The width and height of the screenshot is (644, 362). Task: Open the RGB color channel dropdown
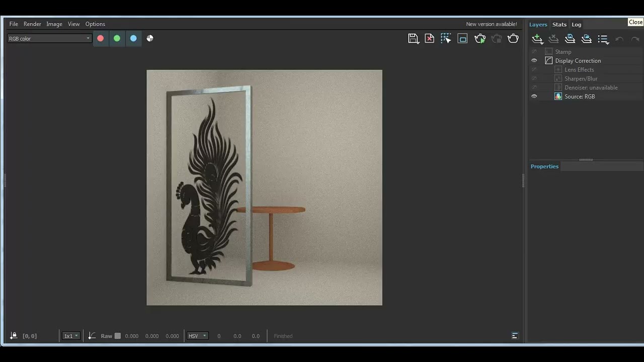[x=49, y=39]
